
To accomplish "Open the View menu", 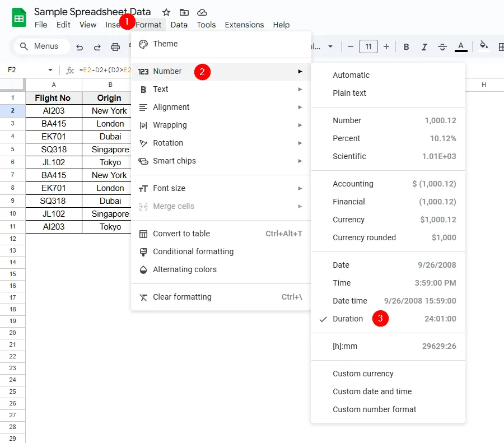I will click(x=88, y=25).
